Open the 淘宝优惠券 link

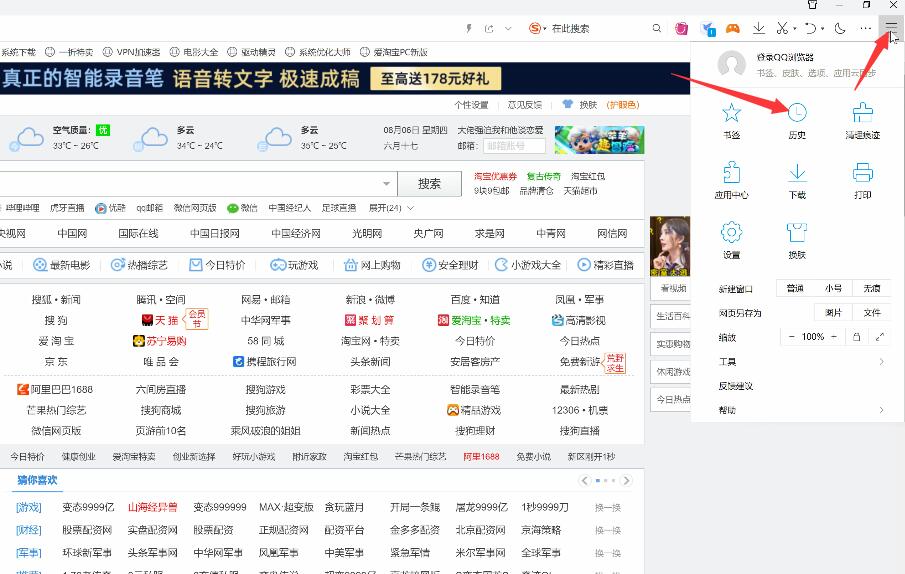(x=495, y=176)
